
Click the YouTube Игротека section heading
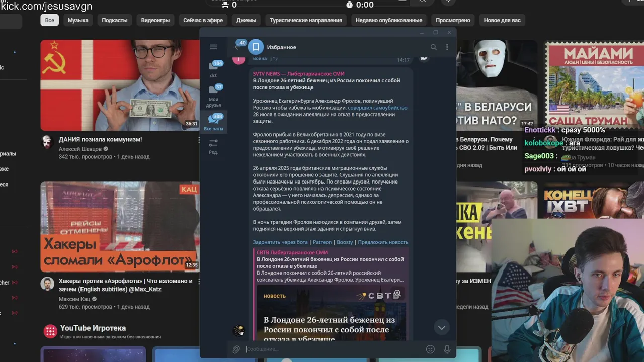tap(93, 328)
